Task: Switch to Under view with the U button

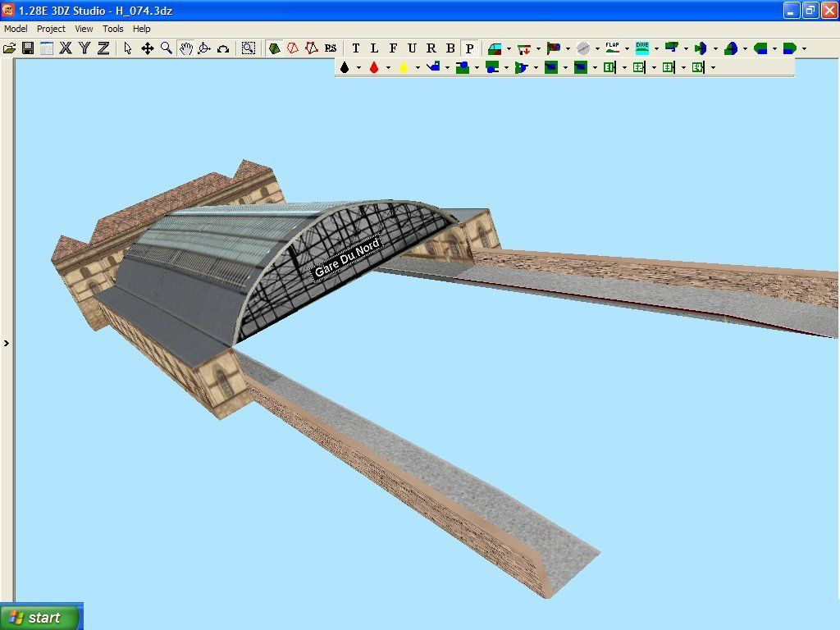Action: click(x=412, y=48)
